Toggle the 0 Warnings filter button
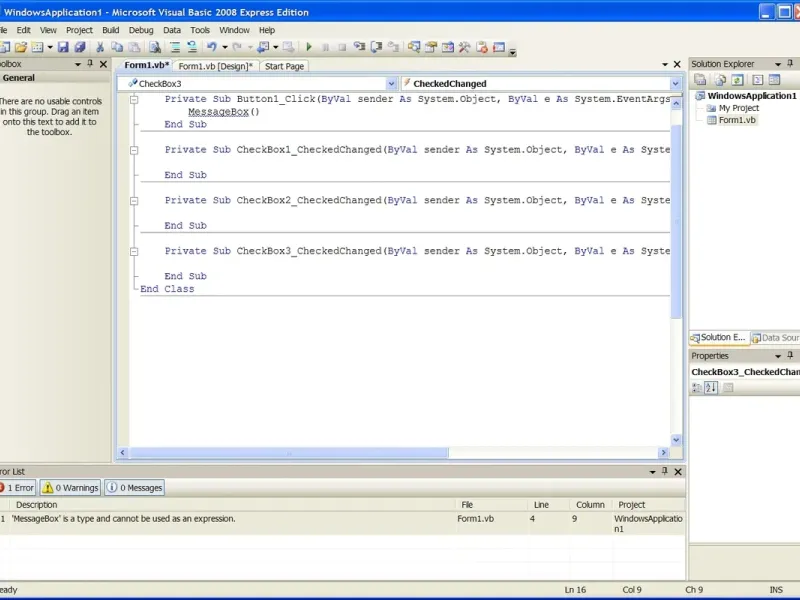The height and width of the screenshot is (600, 800). click(x=70, y=488)
